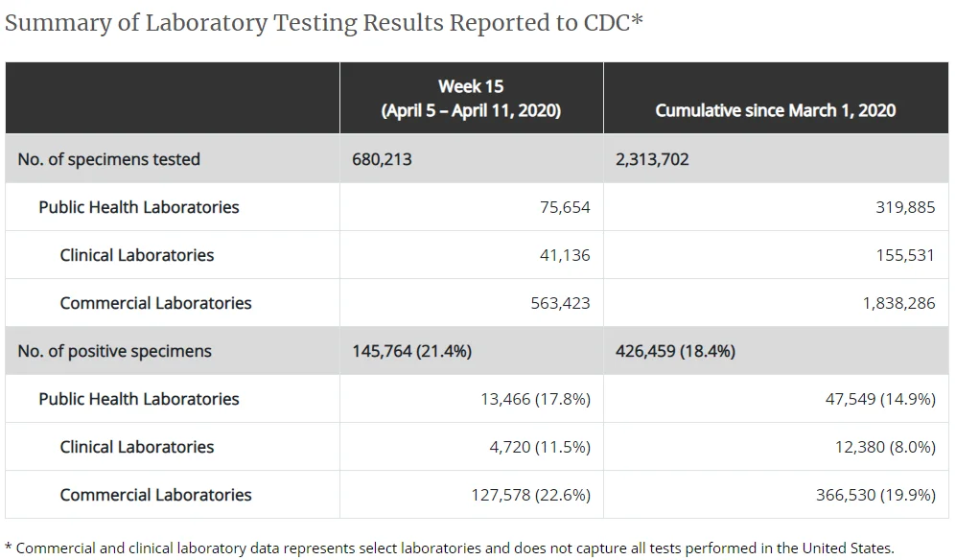This screenshot has height=560, width=956.
Task: Click the No. of positive specimens label
Action: pyautogui.click(x=115, y=351)
